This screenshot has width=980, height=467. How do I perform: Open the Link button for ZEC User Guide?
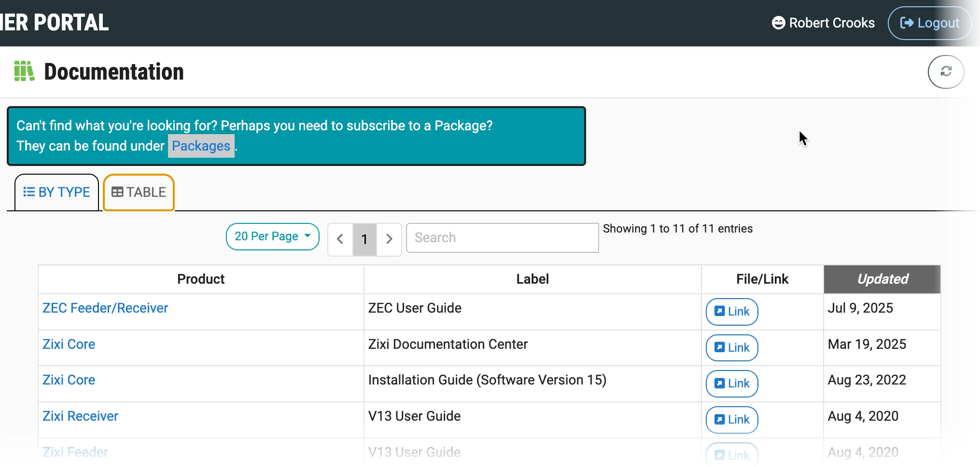coord(732,312)
